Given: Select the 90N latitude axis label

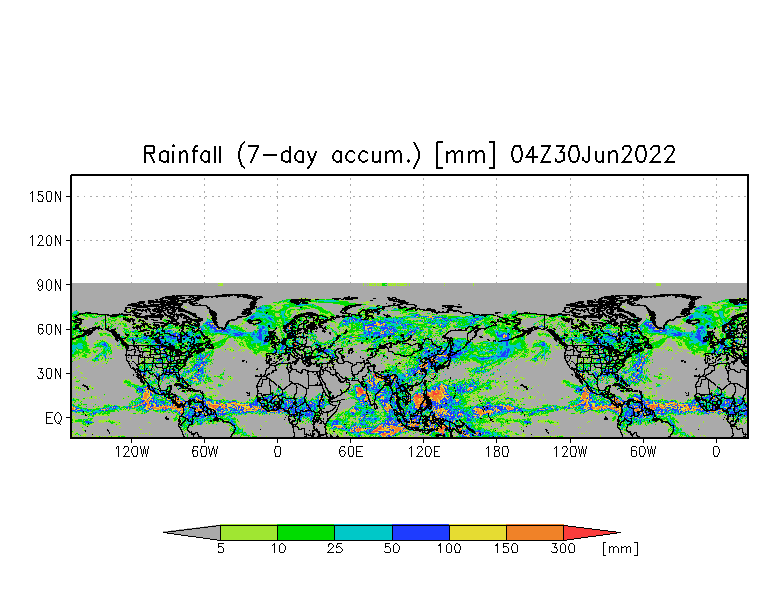Looking at the screenshot, I should coord(49,286).
